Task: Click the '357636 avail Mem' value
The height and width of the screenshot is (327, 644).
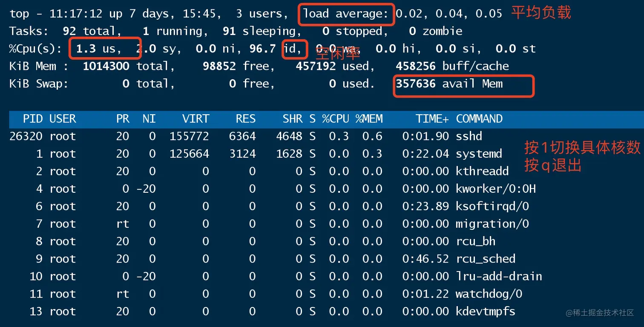Action: coord(449,84)
